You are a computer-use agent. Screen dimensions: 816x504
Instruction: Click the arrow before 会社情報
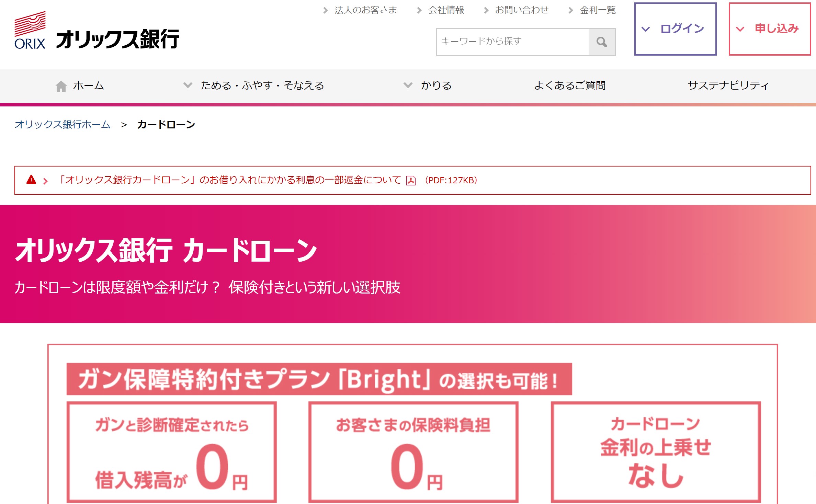(x=419, y=10)
